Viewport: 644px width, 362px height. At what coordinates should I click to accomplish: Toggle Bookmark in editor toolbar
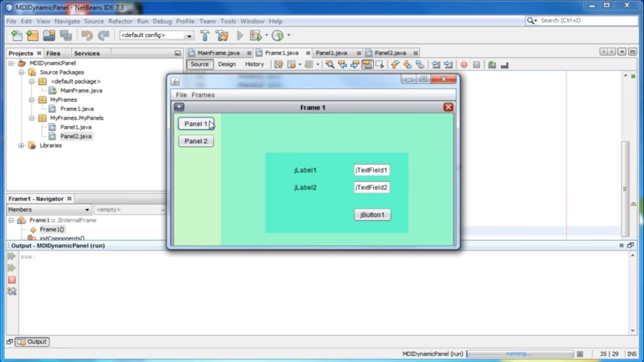(420, 64)
